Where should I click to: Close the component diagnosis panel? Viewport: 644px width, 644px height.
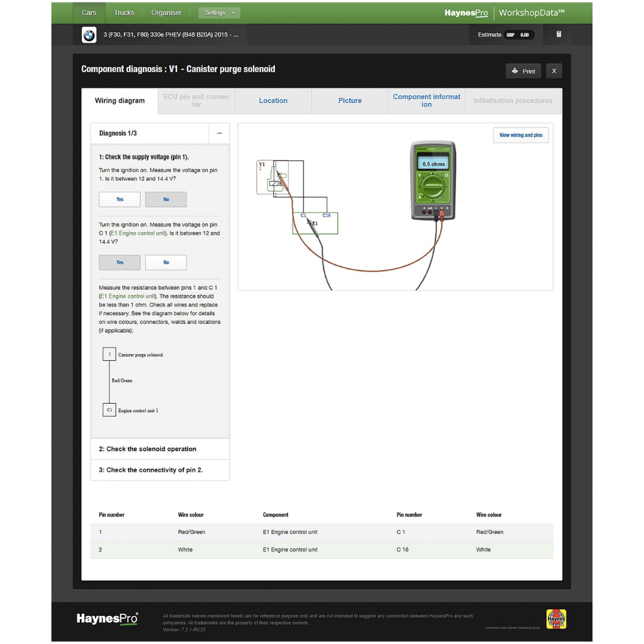553,71
